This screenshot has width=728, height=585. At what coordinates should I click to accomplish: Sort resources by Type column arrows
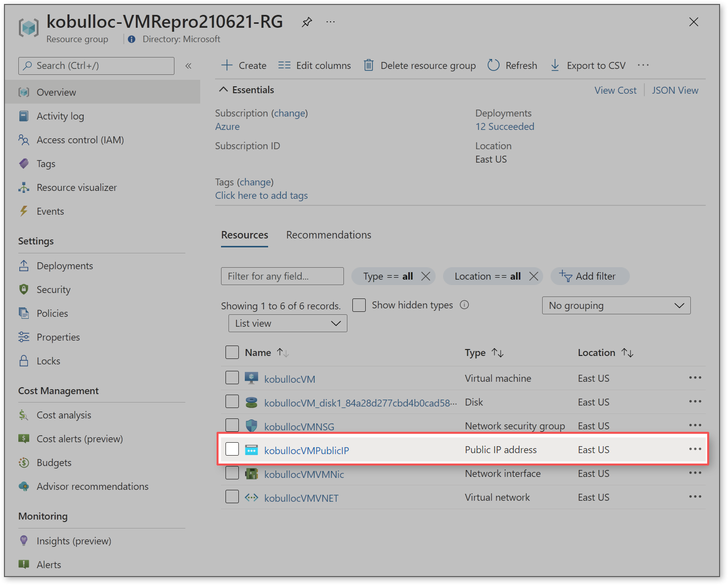click(498, 352)
